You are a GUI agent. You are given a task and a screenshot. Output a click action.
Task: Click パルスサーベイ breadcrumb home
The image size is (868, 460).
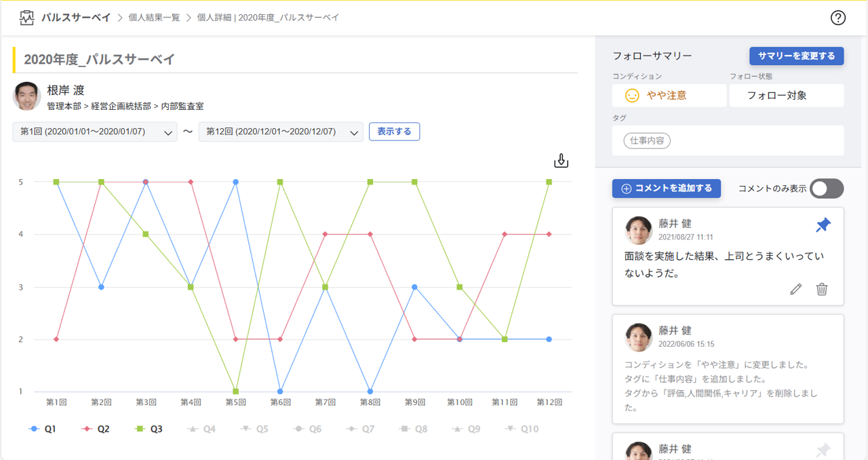click(x=76, y=18)
